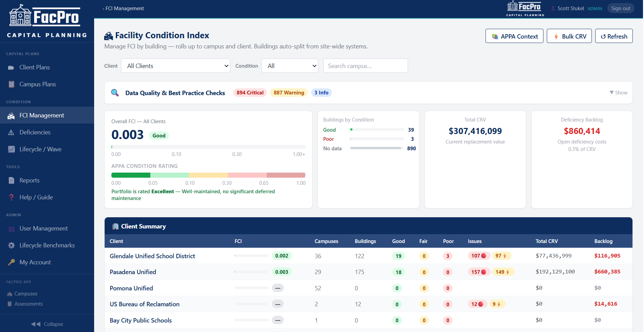This screenshot has height=332, width=644.
Task: Click the APPA Context button
Action: point(514,36)
